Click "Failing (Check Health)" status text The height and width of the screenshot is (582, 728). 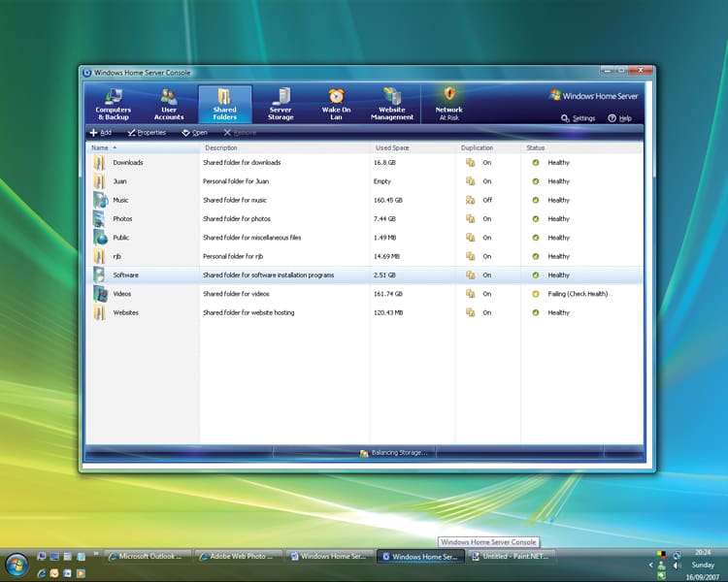pos(578,294)
